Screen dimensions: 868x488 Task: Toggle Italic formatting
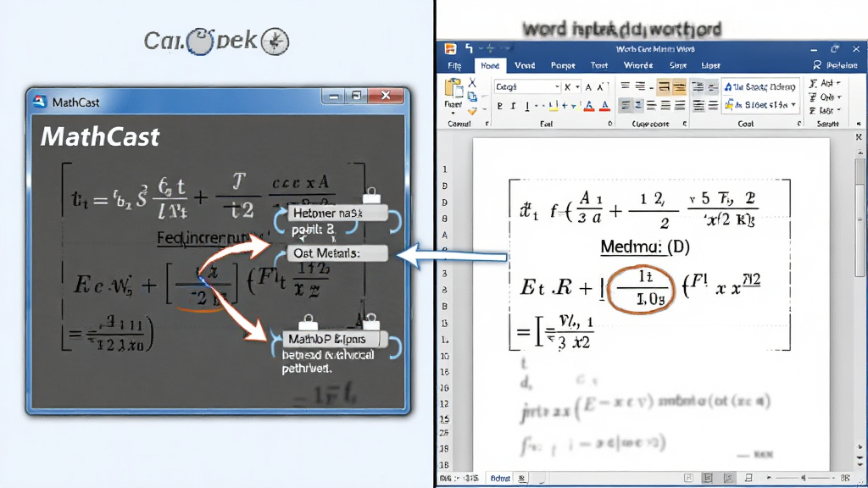tap(513, 106)
